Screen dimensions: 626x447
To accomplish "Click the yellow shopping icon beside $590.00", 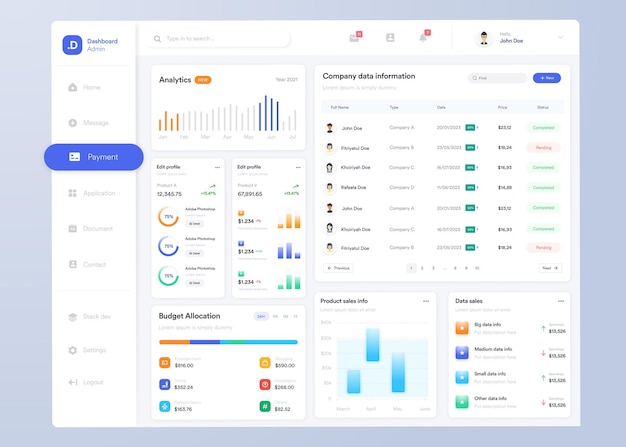I will (265, 362).
